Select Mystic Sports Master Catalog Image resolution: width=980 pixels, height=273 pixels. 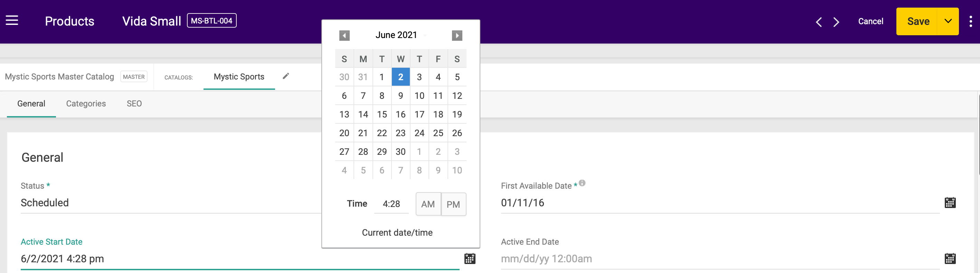pyautogui.click(x=59, y=76)
